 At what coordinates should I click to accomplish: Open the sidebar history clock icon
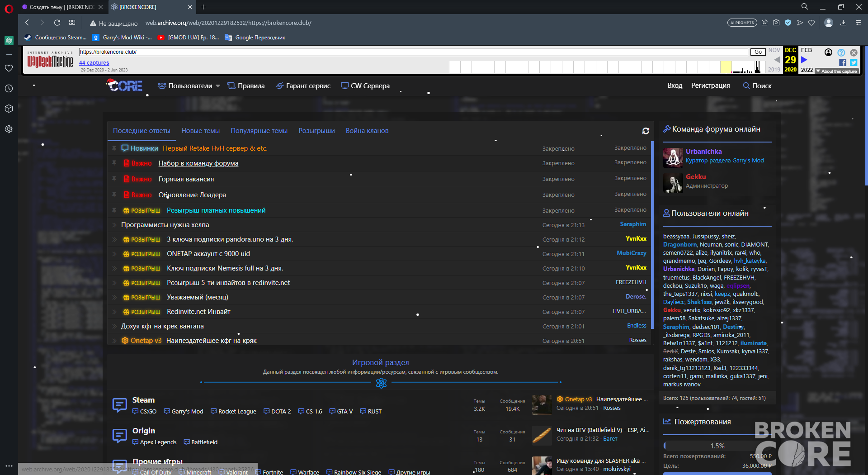tap(9, 89)
